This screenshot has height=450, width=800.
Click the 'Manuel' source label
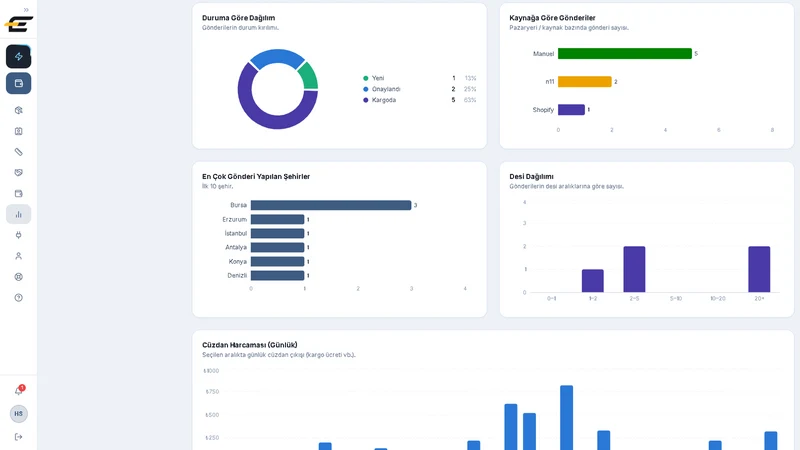543,54
